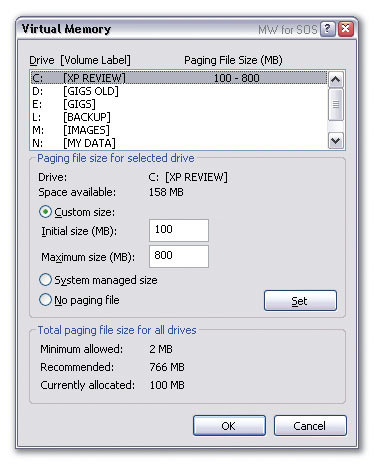The height and width of the screenshot is (467, 374).
Task: Click the Initial size (MB) field
Action: pos(179,230)
